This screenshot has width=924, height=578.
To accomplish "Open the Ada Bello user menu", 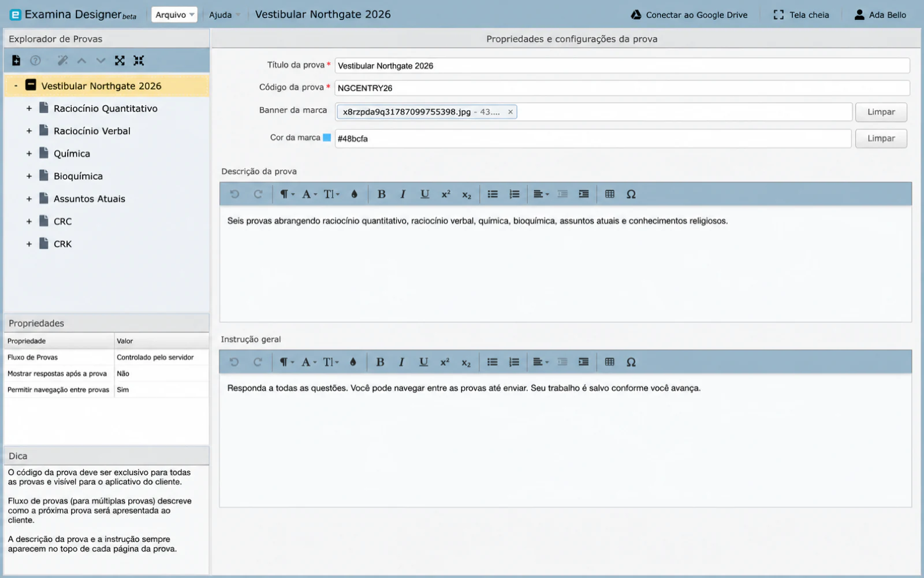I will click(880, 14).
